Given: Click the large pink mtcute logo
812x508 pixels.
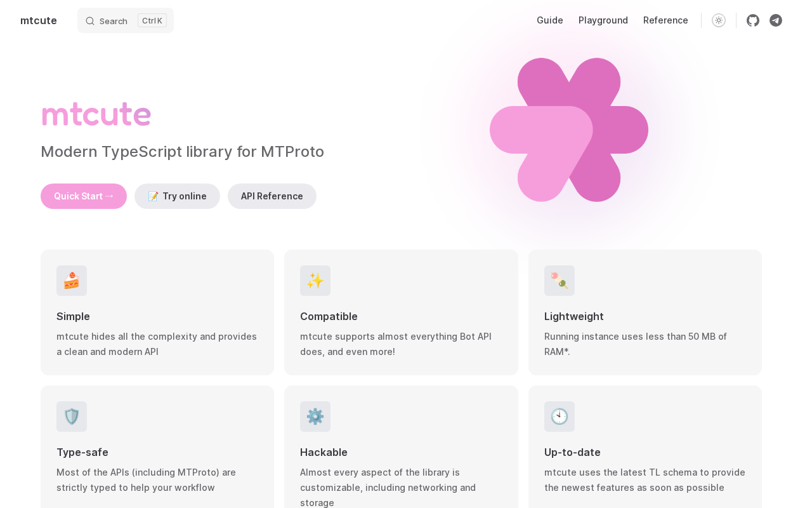Looking at the screenshot, I should tap(569, 130).
